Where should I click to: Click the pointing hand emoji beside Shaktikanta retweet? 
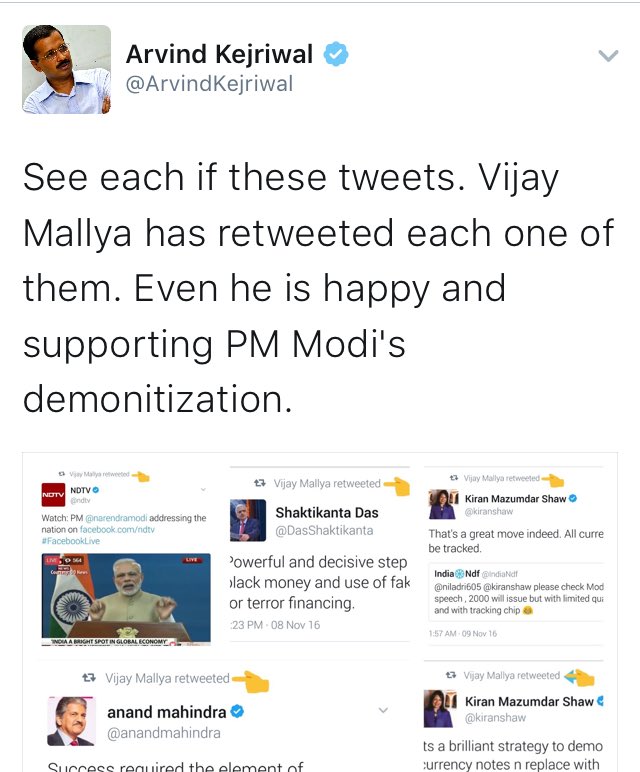(x=397, y=486)
